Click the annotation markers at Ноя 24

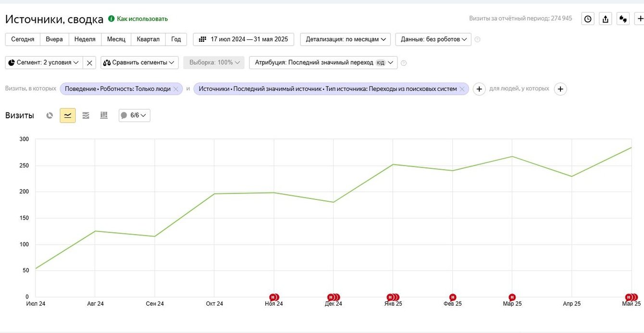pyautogui.click(x=274, y=297)
